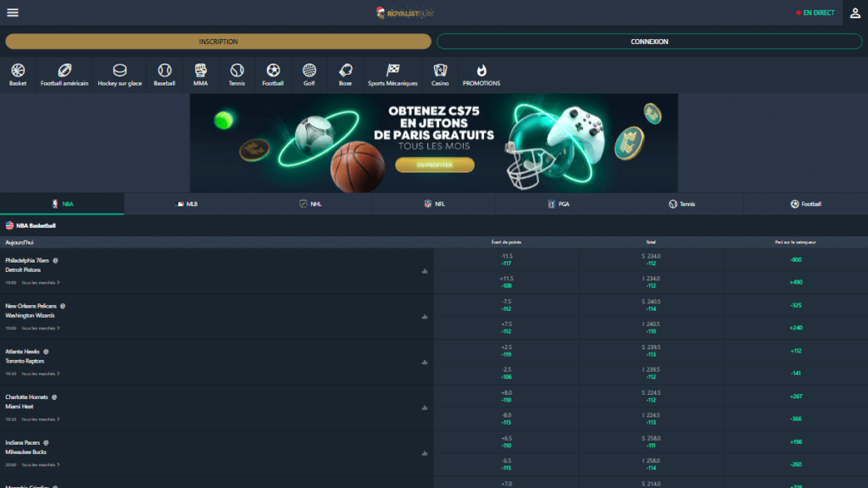
Task: Click En Profiter on the promo banner
Action: click(435, 165)
